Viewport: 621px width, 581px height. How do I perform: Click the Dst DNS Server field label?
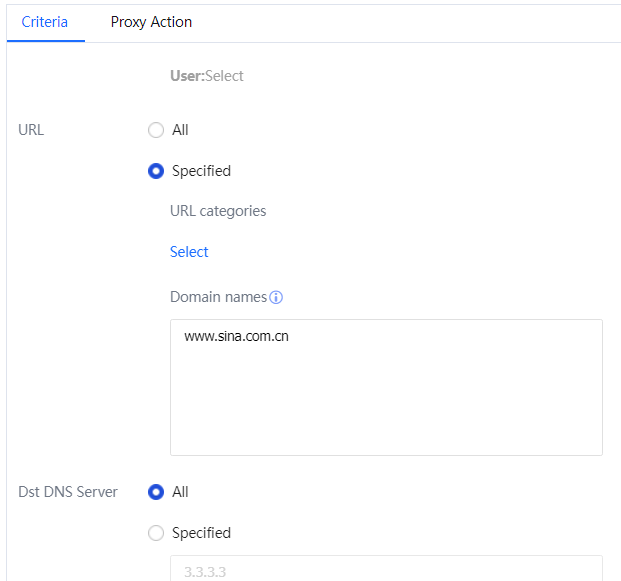pos(68,492)
